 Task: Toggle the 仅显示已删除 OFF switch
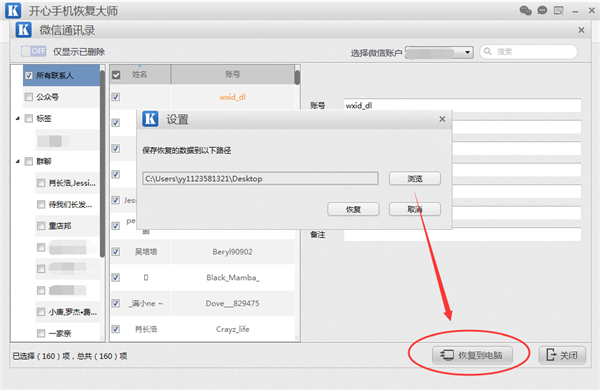[34, 51]
